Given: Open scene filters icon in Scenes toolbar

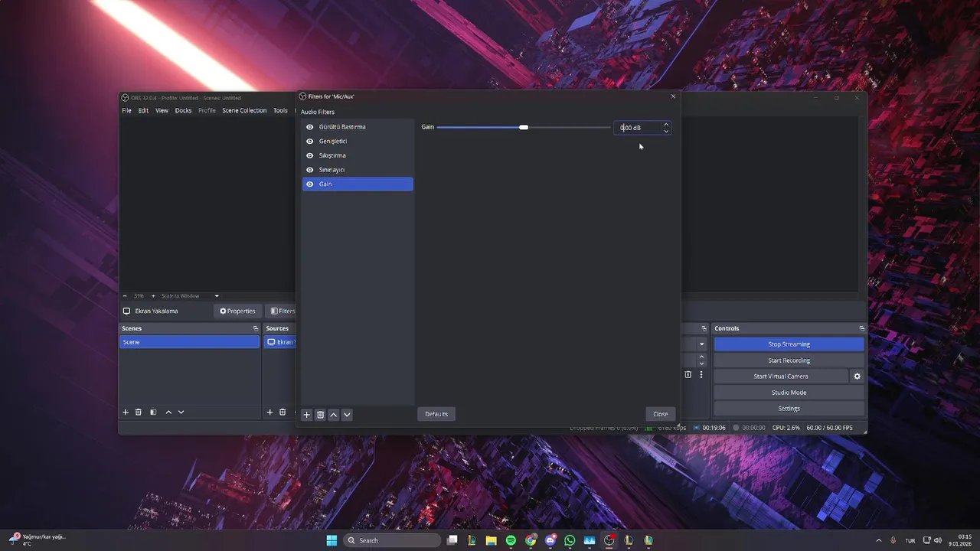Looking at the screenshot, I should (x=153, y=412).
